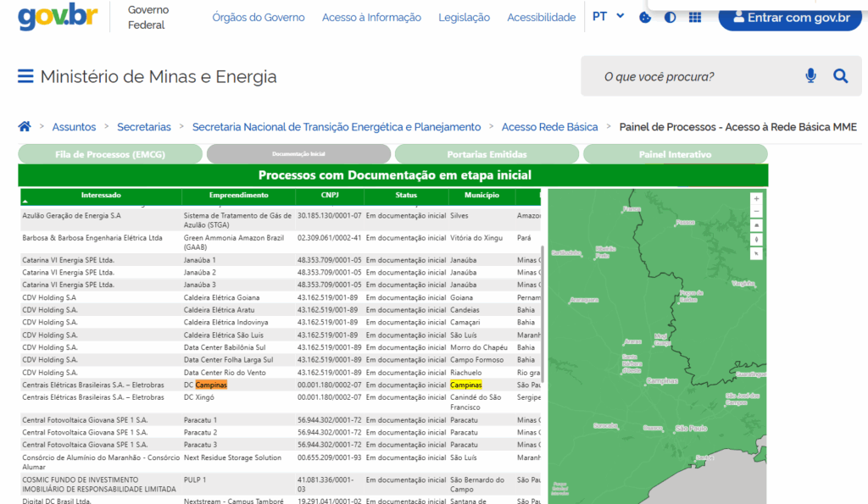
Task: Switch to the Portarias Emitidas tab
Action: tap(487, 154)
